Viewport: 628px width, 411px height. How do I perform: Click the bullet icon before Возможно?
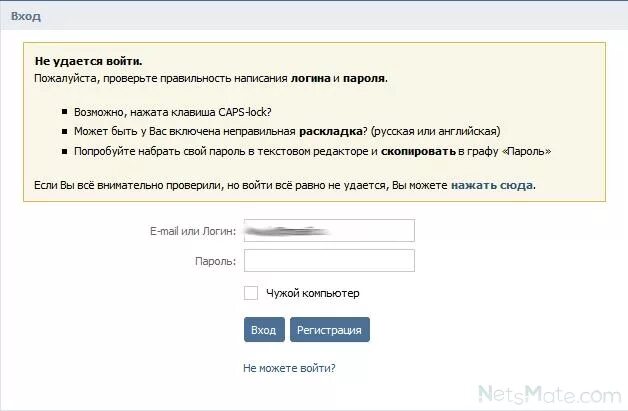point(65,111)
